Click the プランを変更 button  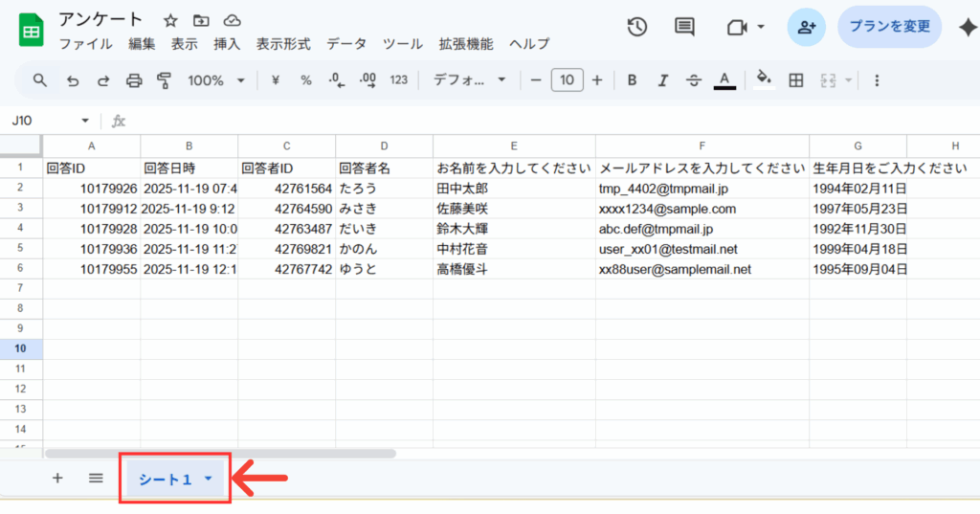pyautogui.click(x=889, y=27)
